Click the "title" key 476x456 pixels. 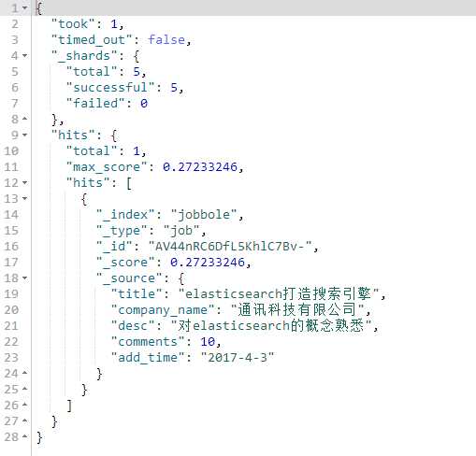(x=137, y=294)
